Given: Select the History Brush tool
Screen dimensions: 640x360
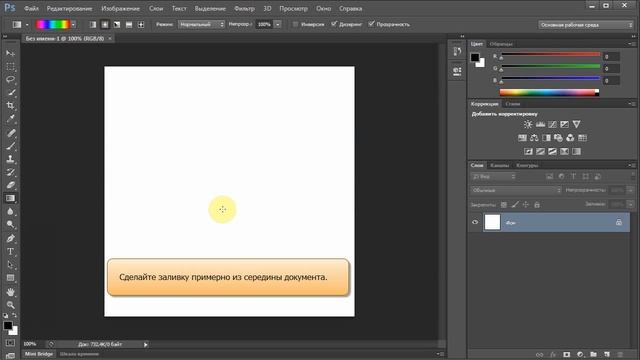Looking at the screenshot, I should click(x=10, y=172).
